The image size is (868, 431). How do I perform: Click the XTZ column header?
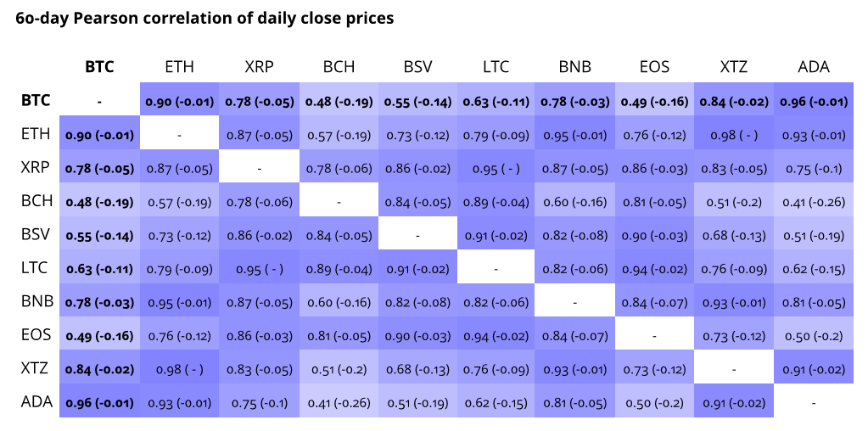(x=734, y=67)
